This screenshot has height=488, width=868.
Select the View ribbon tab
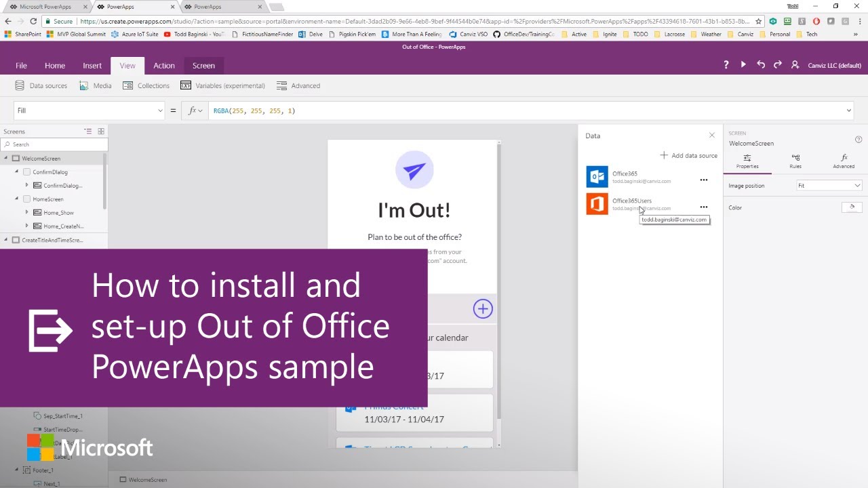[x=127, y=66]
